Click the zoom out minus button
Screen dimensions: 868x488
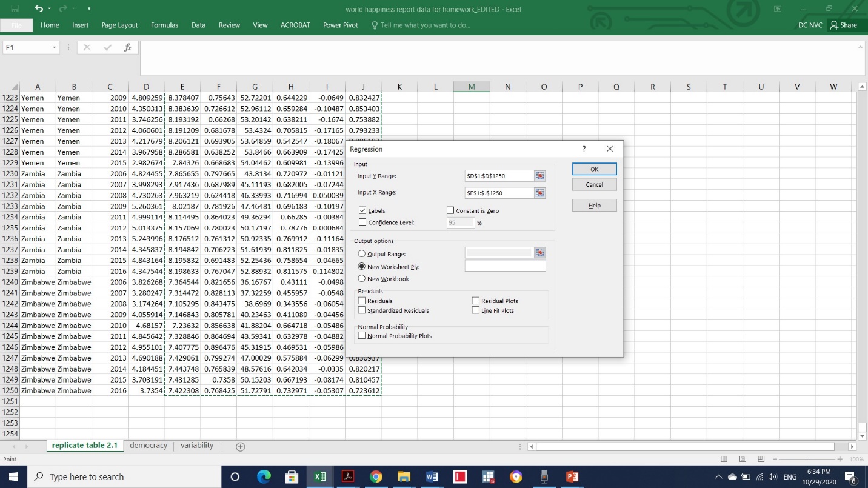(x=774, y=459)
